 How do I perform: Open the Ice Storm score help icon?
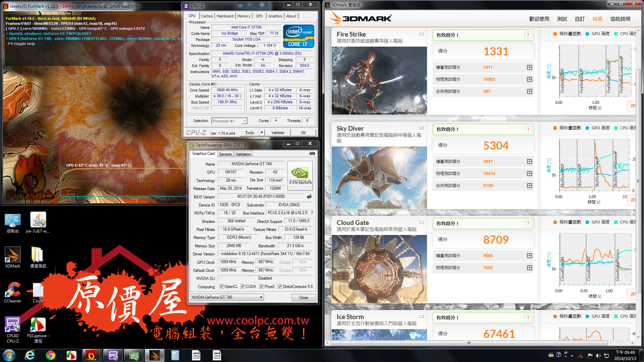(x=528, y=318)
